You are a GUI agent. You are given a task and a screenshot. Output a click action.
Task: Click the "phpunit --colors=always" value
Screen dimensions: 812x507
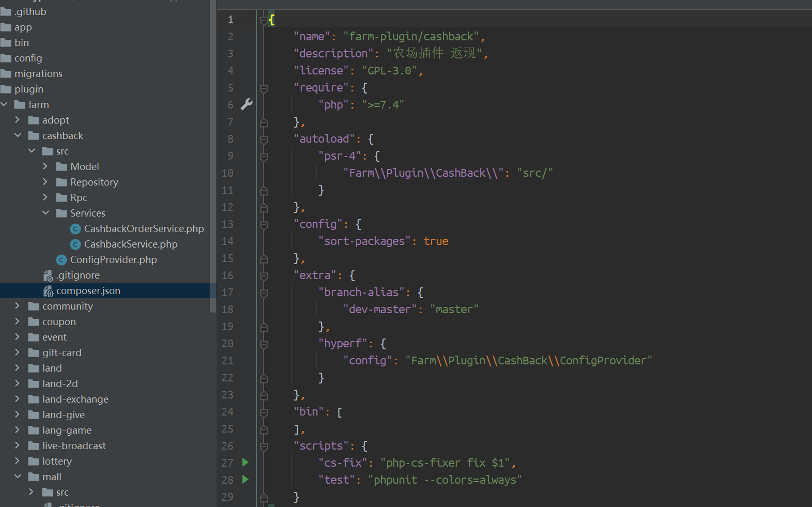[445, 480]
